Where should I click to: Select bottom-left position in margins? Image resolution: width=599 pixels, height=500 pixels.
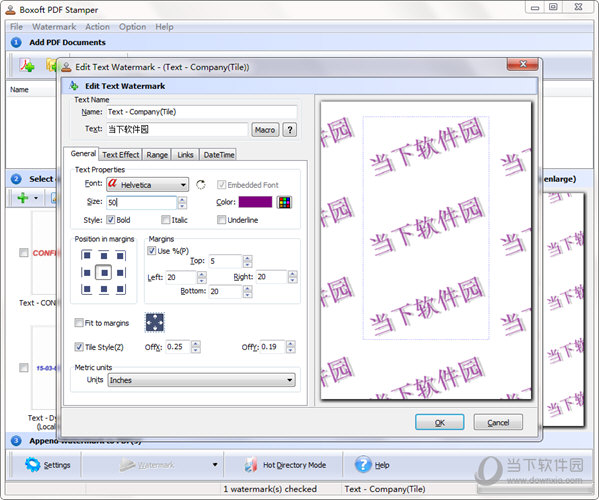tap(87, 289)
